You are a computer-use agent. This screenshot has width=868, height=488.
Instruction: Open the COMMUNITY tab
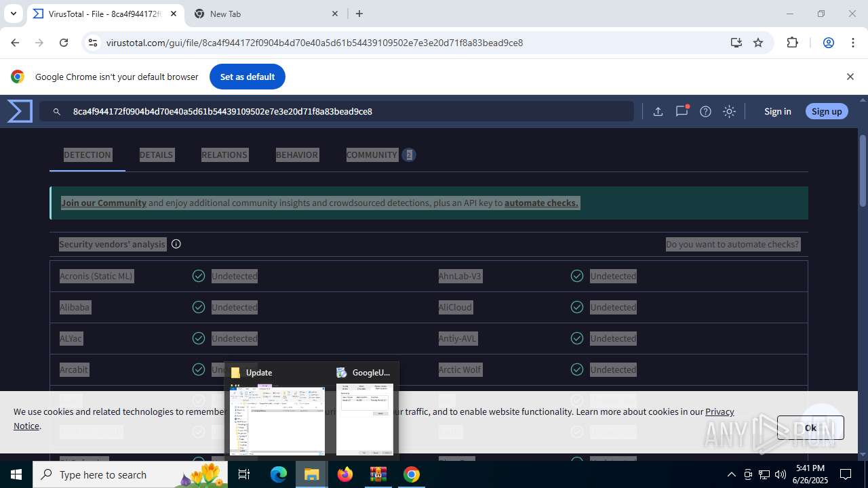click(380, 155)
